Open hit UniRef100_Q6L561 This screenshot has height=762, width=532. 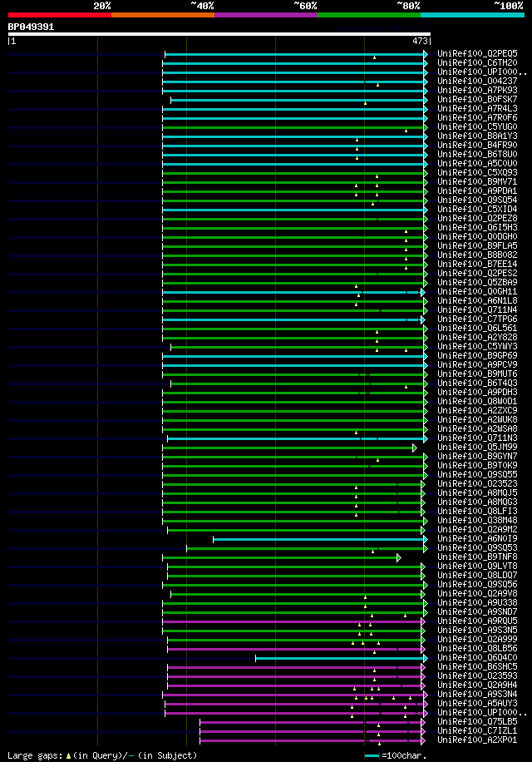477,328
